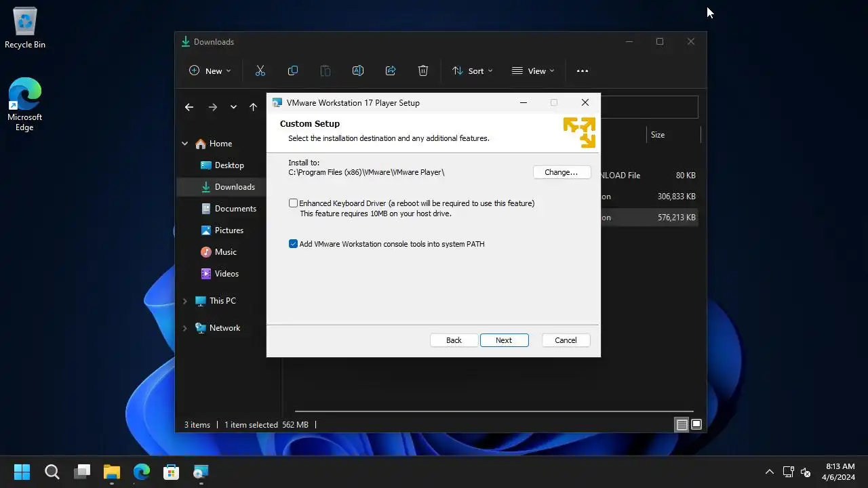Switch to Details view icon in status bar
The height and width of the screenshot is (488, 868).
[x=682, y=425]
